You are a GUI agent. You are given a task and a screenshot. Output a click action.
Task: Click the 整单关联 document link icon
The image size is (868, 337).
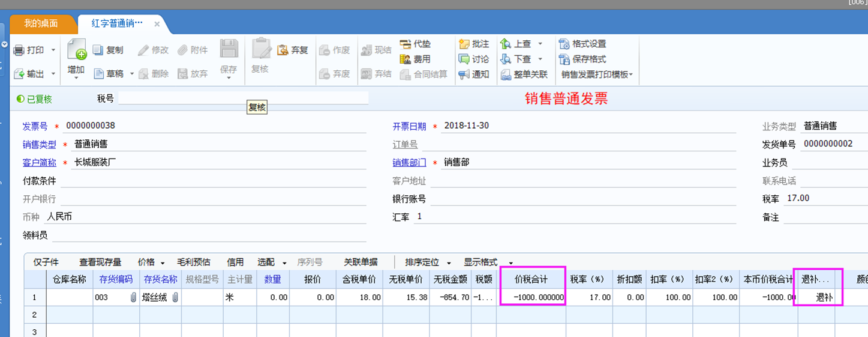(506, 74)
